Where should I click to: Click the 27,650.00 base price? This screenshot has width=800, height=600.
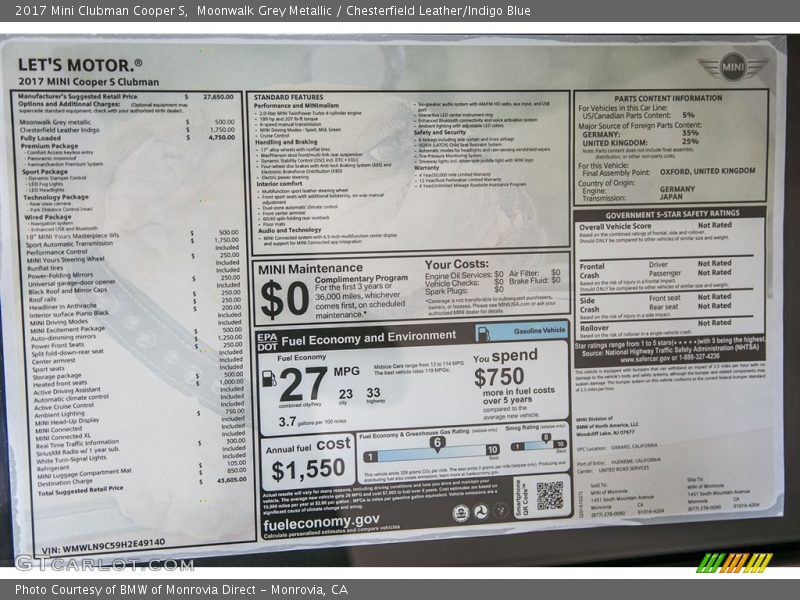pyautogui.click(x=218, y=96)
